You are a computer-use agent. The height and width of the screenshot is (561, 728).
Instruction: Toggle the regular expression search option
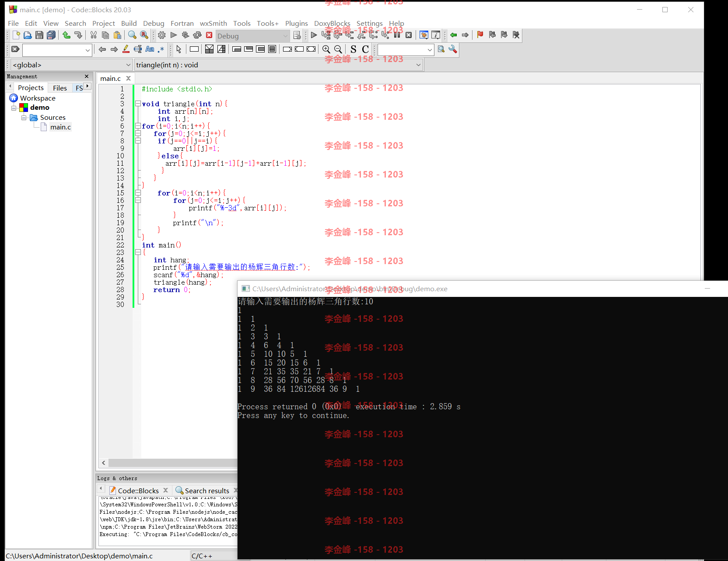point(161,49)
